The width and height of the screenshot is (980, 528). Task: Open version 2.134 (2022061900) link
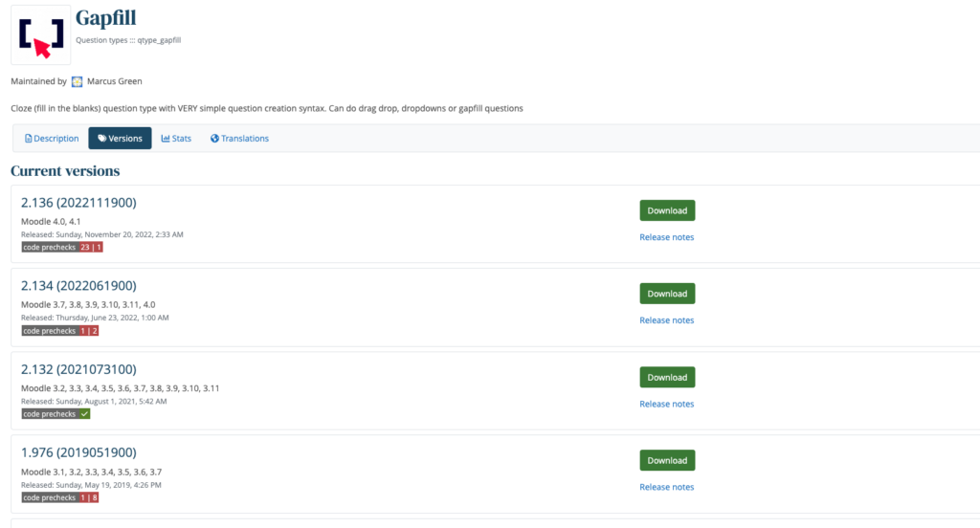tap(78, 286)
